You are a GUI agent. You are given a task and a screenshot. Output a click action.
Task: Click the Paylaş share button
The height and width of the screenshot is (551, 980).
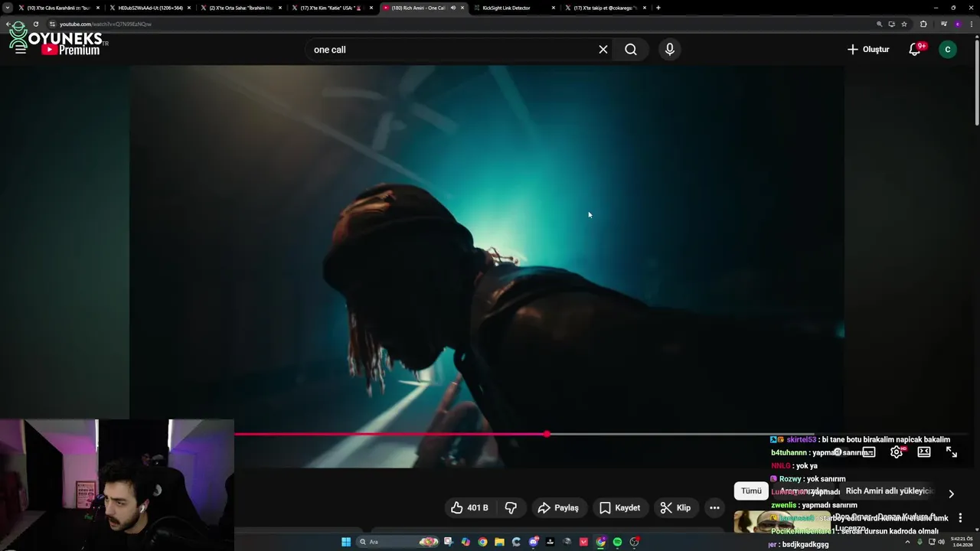click(x=558, y=508)
